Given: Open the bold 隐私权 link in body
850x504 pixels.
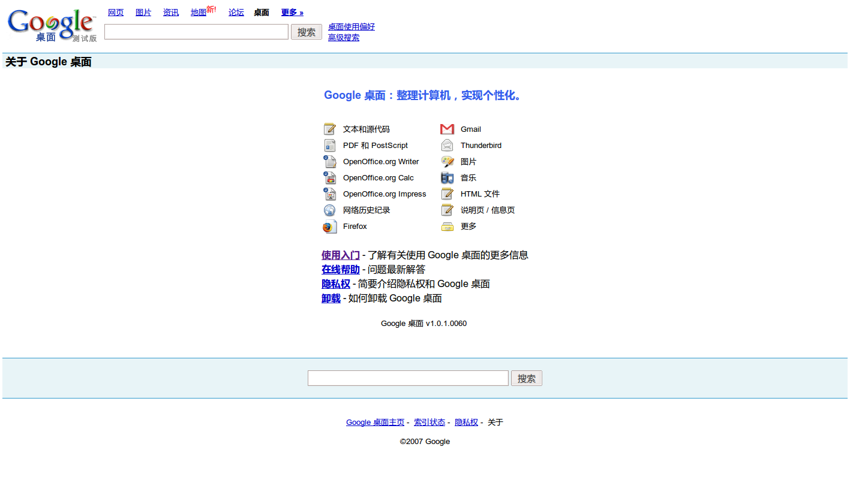Looking at the screenshot, I should pos(336,284).
